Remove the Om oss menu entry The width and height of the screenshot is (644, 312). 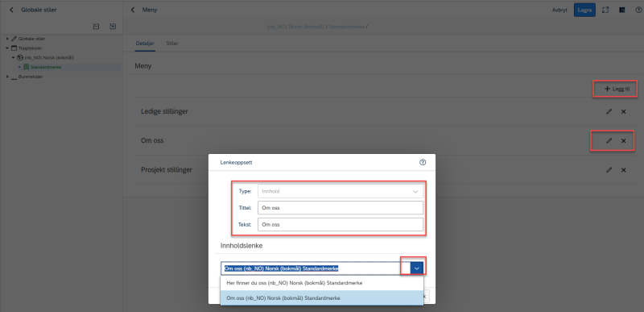[623, 141]
